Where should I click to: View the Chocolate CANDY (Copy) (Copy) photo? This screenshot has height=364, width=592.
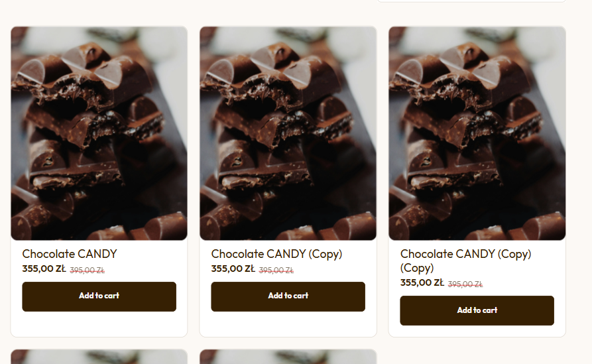tap(477, 133)
